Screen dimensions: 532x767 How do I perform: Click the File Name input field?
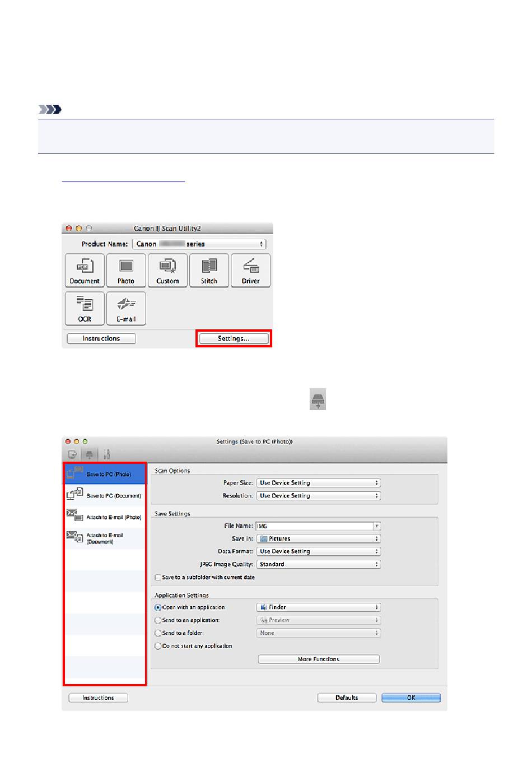[x=314, y=526]
